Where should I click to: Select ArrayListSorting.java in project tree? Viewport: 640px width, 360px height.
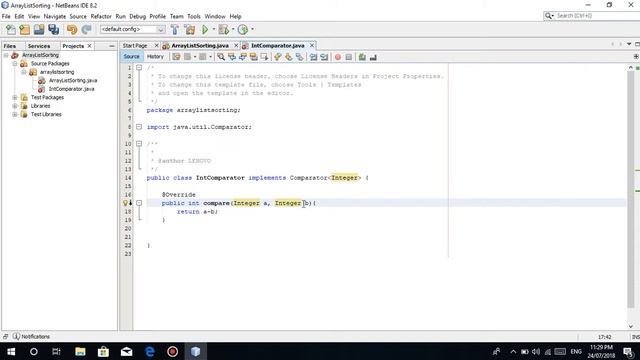coord(73,80)
